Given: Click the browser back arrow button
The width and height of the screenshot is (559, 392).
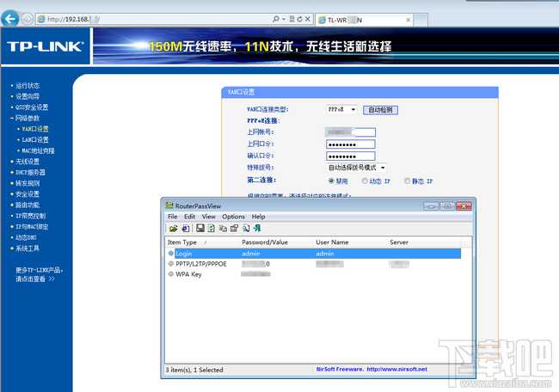Looking at the screenshot, I should pos(9,18).
